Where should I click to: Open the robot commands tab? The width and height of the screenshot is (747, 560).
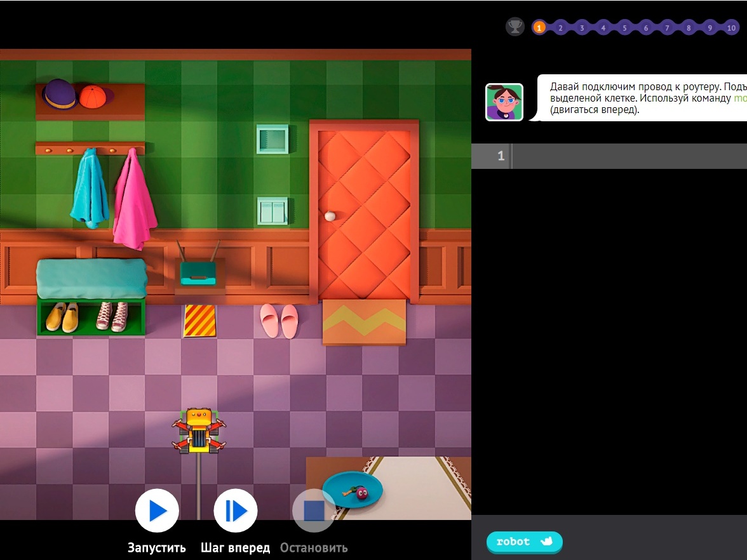point(524,542)
